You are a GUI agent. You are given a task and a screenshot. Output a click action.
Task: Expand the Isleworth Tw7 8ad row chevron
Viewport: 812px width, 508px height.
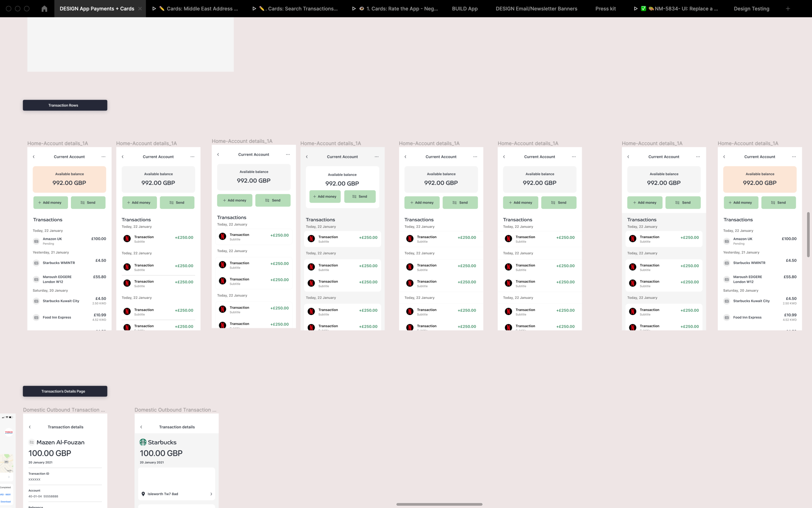pos(211,494)
